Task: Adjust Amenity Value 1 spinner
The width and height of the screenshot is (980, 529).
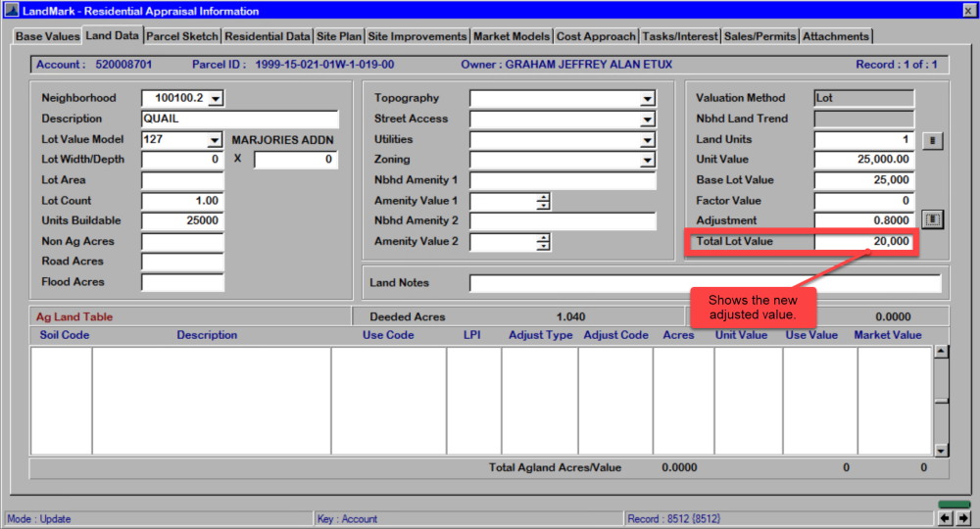Action: (543, 201)
